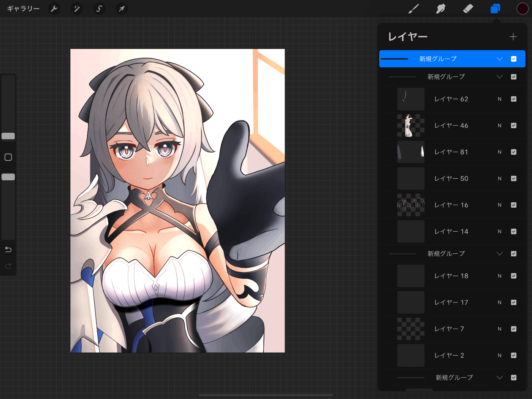Tap the レイヤー 50 thumbnail
The image size is (532, 399).
[411, 178]
